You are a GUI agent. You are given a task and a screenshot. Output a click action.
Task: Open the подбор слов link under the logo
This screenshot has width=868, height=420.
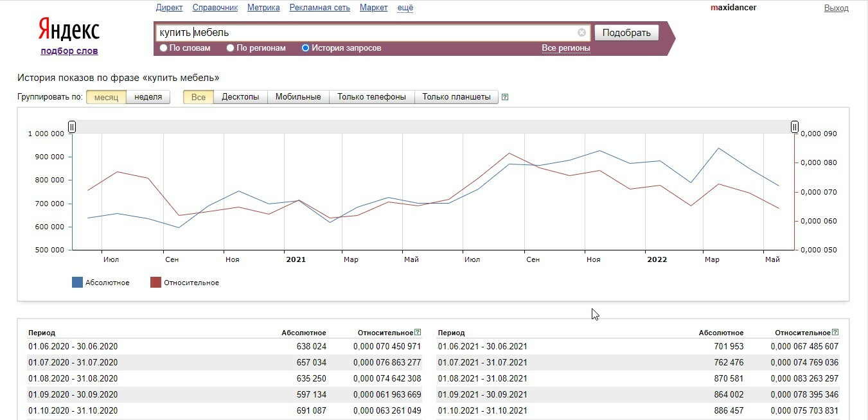[x=69, y=51]
